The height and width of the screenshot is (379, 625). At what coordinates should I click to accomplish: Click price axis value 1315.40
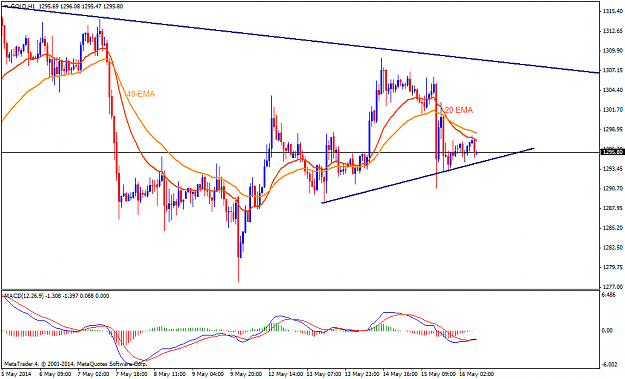613,12
